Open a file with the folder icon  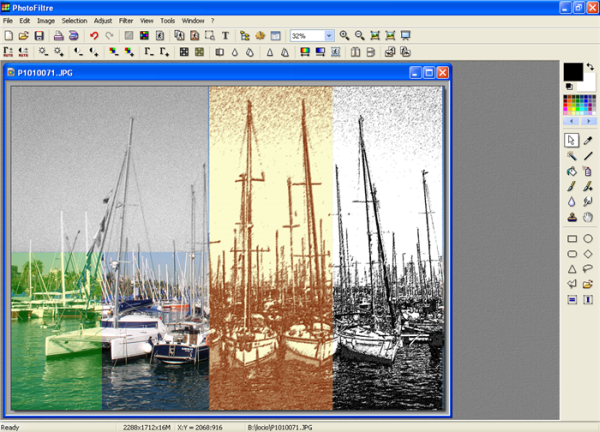[x=23, y=36]
